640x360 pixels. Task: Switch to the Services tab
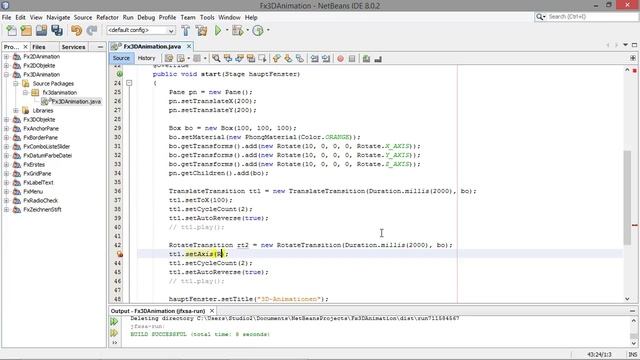(73, 47)
